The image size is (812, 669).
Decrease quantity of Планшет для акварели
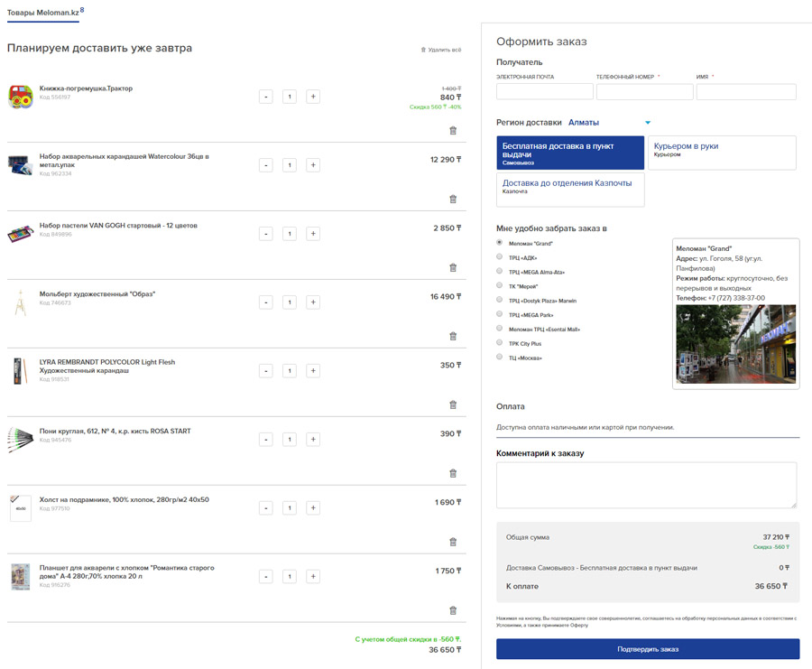pos(265,577)
